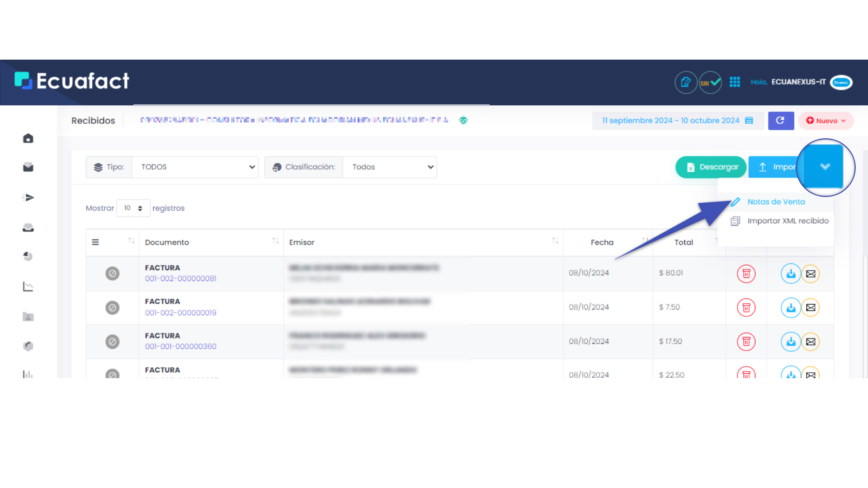Image resolution: width=868 pixels, height=488 pixels.
Task: Delete invoice 001-002-000000081 with trash icon
Action: point(746,274)
